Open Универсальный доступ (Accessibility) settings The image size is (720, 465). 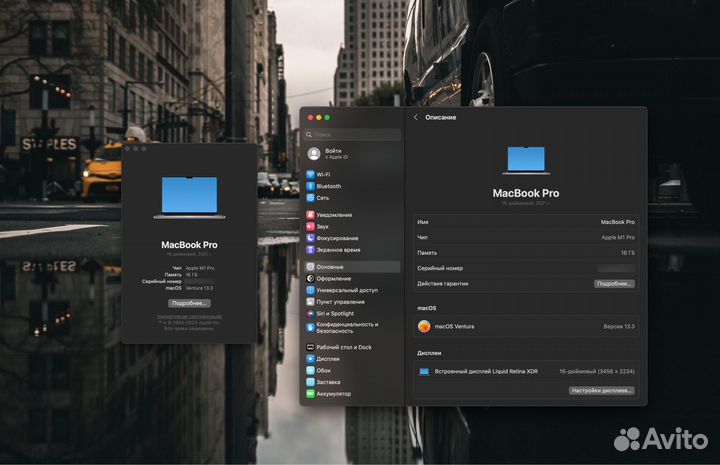click(x=345, y=290)
